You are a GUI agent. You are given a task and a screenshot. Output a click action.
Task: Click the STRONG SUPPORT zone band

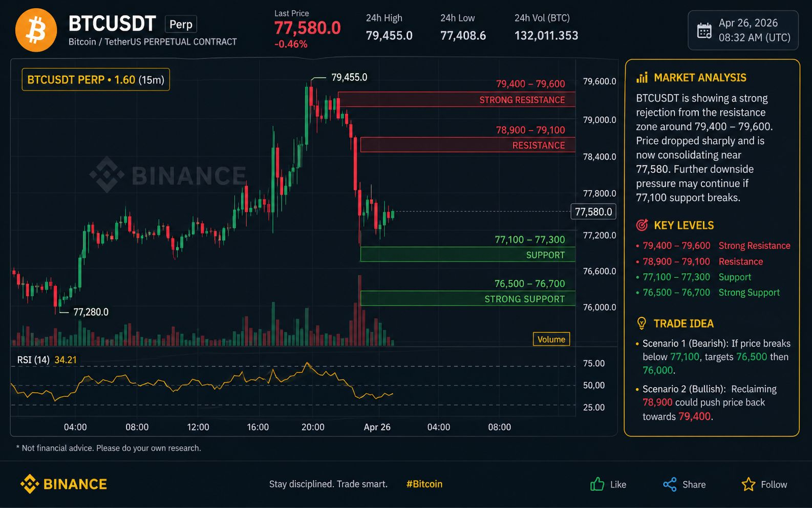coord(468,299)
